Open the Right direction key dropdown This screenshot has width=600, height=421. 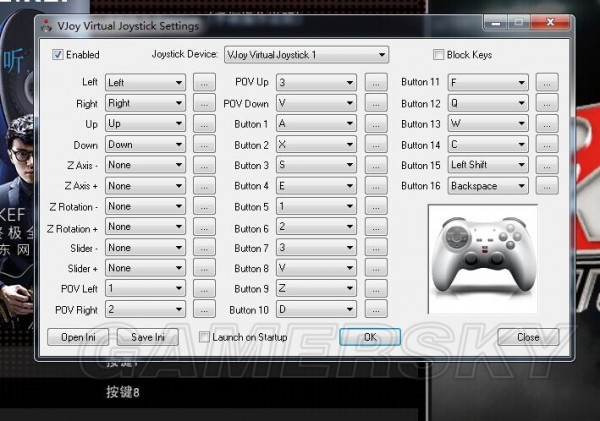pyautogui.click(x=145, y=103)
